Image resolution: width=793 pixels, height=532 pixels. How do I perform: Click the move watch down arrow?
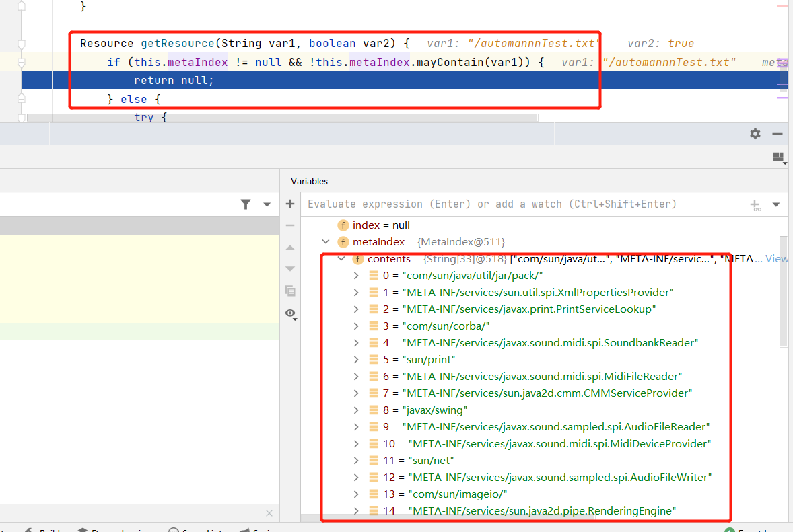click(290, 269)
